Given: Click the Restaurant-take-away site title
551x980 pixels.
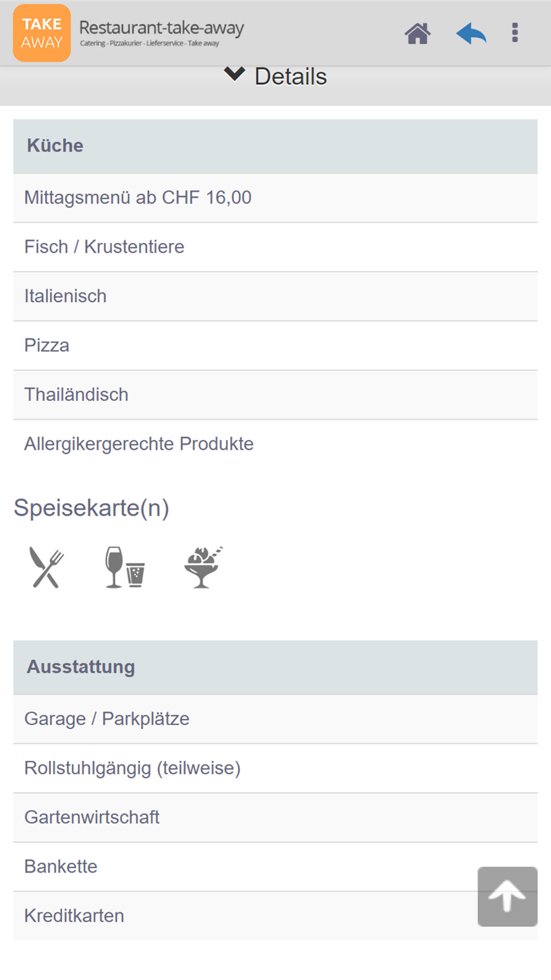Looking at the screenshot, I should point(161,28).
